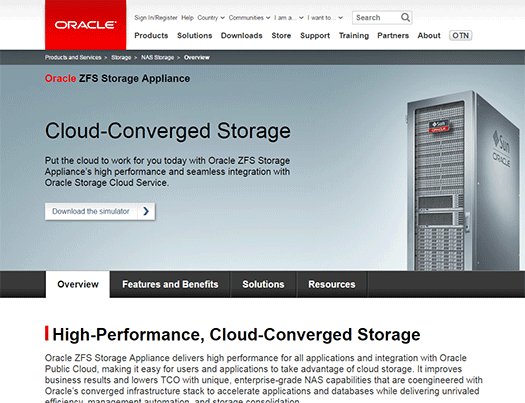This screenshot has height=403, width=525.
Task: Click the search magnifier icon
Action: pos(405,17)
